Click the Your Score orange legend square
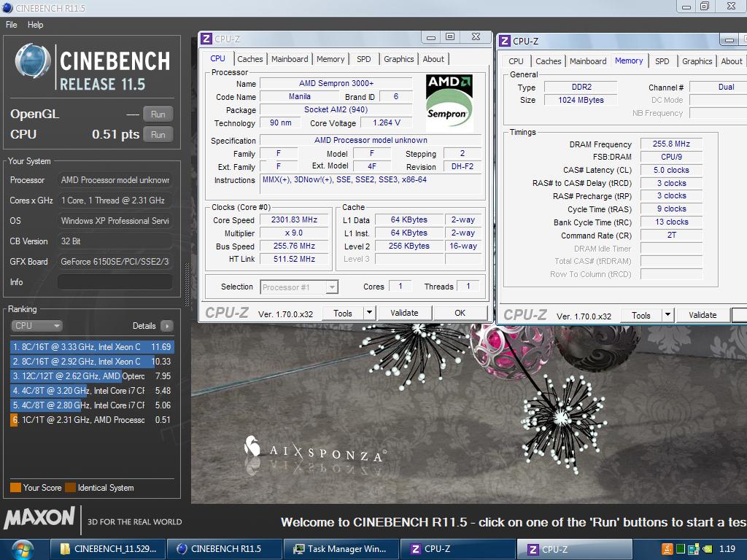Viewport: 747px width, 560px height. (x=16, y=488)
